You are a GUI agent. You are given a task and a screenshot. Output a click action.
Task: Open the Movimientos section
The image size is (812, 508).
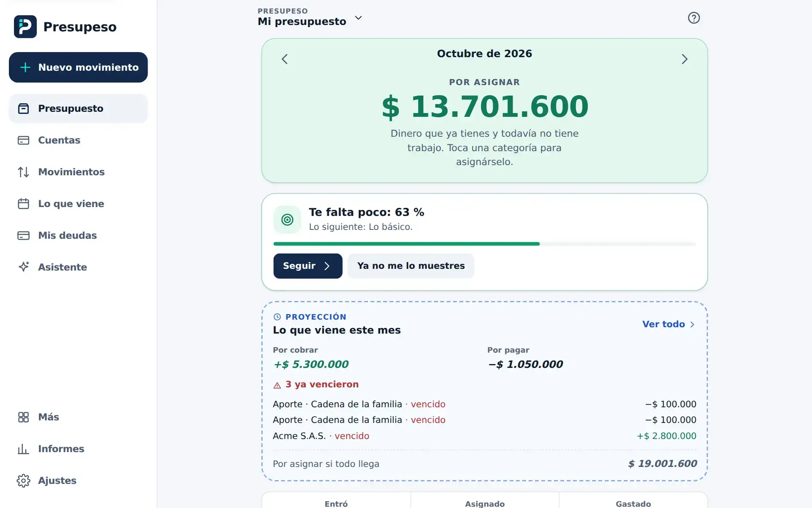[78, 172]
